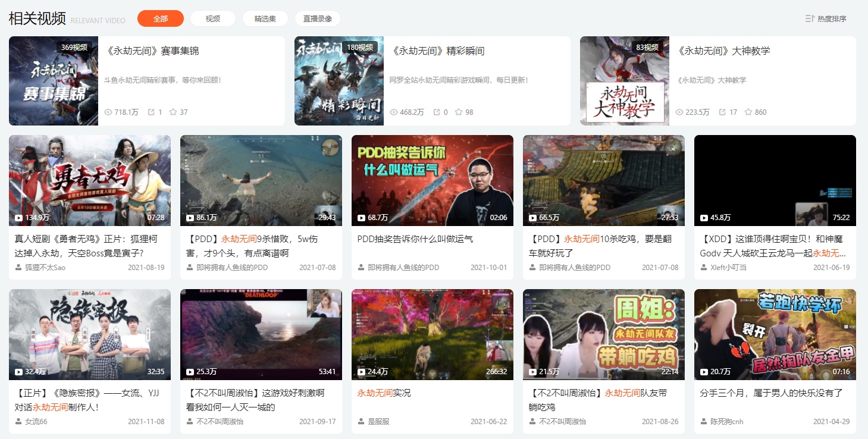Click the eye views icon beside 223.5万
This screenshot has width=868, height=439.
point(679,112)
